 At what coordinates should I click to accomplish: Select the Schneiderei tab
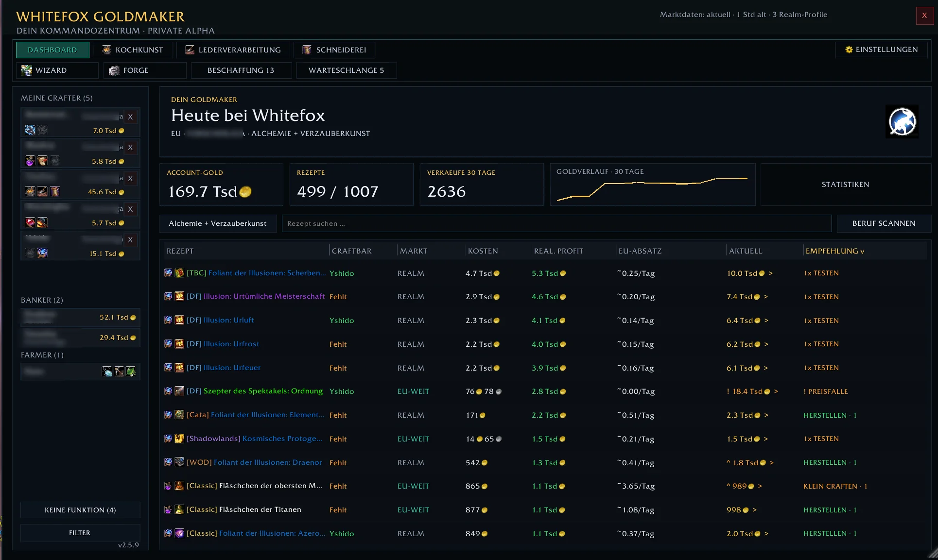tap(334, 50)
